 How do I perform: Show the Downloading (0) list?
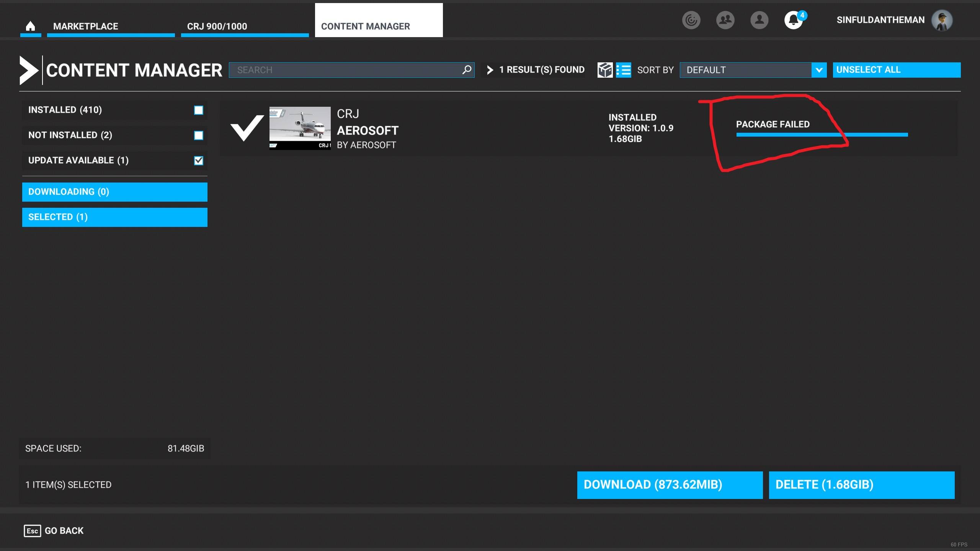coord(115,192)
